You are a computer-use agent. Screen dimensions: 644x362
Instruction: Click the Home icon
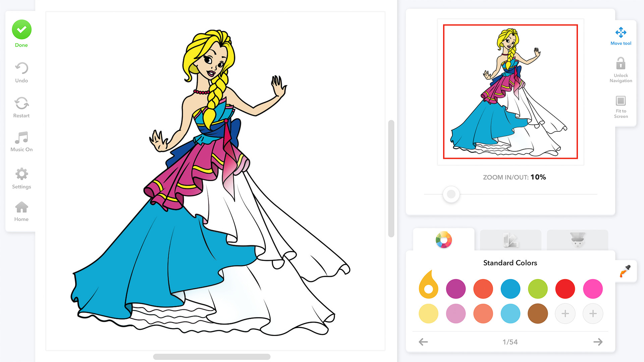coord(21,212)
